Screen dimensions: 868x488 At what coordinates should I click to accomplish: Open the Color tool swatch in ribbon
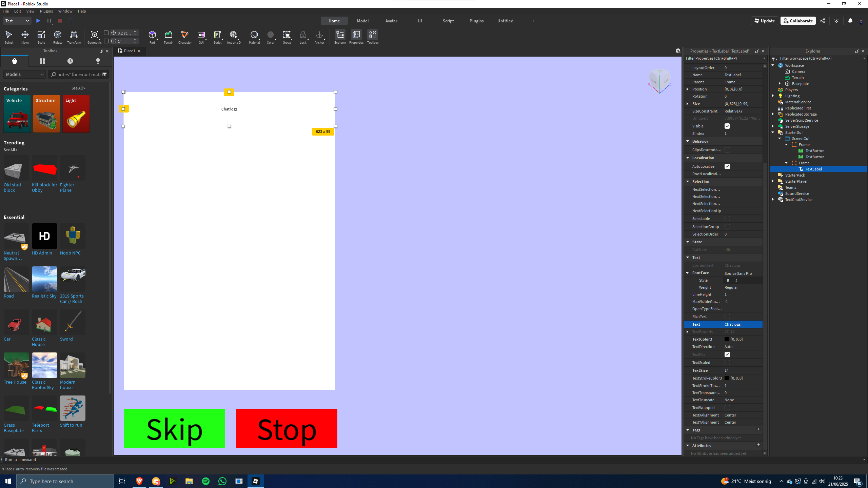(x=271, y=37)
